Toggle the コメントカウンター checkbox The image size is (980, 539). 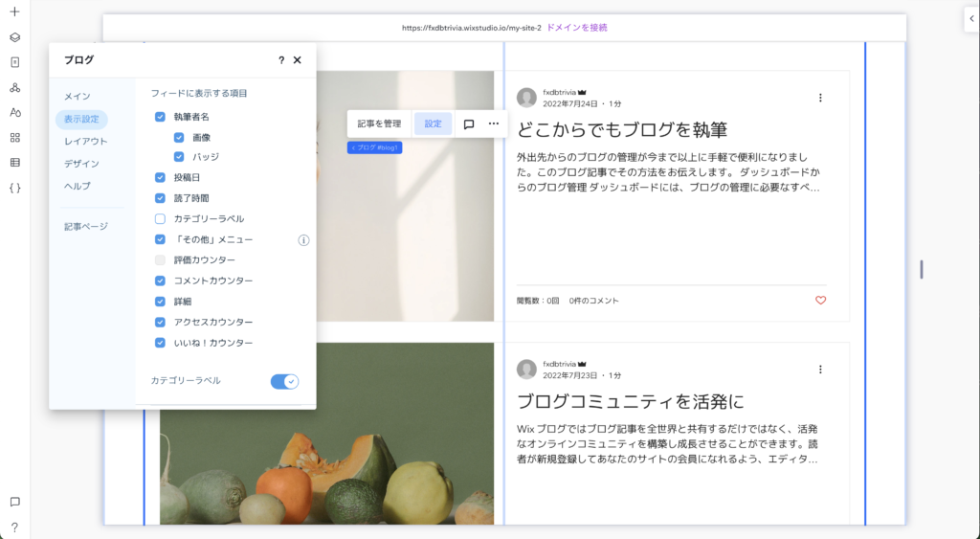160,281
